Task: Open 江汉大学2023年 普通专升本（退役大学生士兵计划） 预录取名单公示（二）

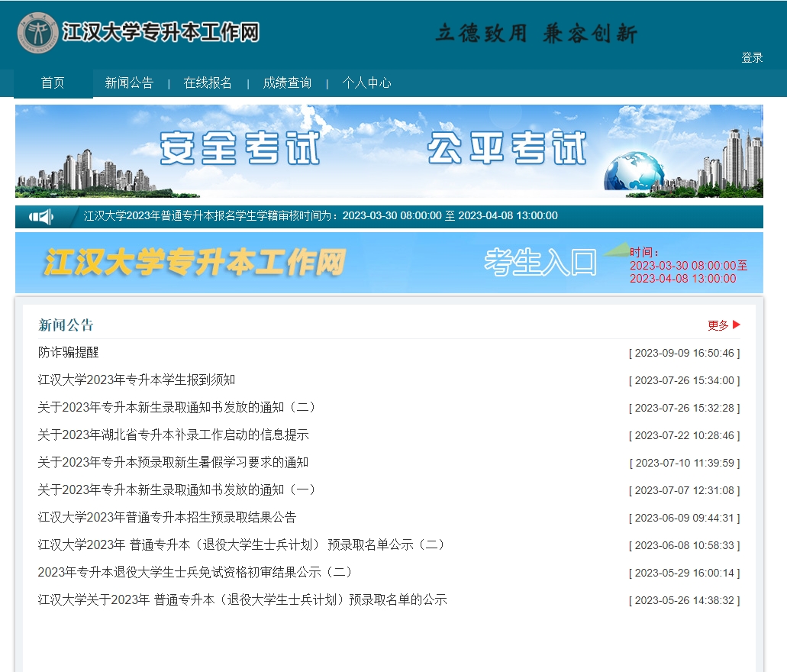Action: point(241,545)
